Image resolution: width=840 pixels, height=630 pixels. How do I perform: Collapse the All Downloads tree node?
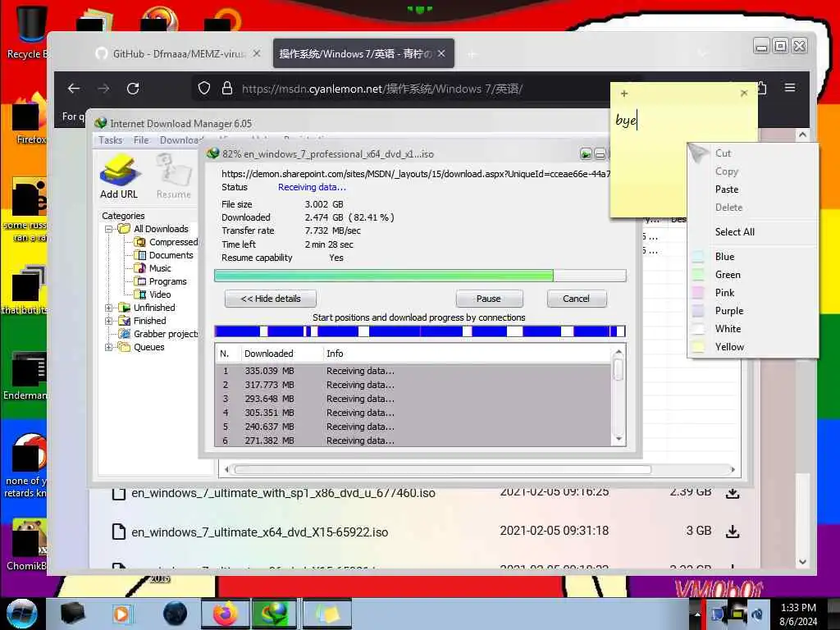(x=109, y=229)
